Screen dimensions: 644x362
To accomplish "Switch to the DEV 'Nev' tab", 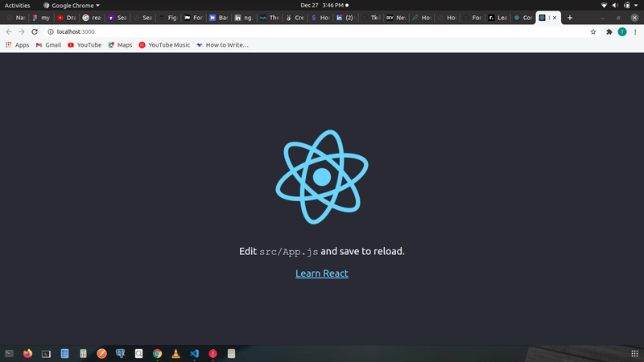I will 396,18.
